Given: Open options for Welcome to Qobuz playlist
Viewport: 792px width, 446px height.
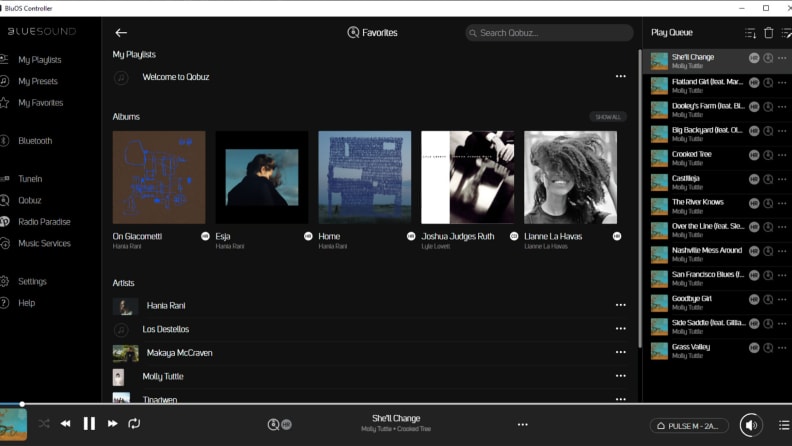Looking at the screenshot, I should coord(621,76).
